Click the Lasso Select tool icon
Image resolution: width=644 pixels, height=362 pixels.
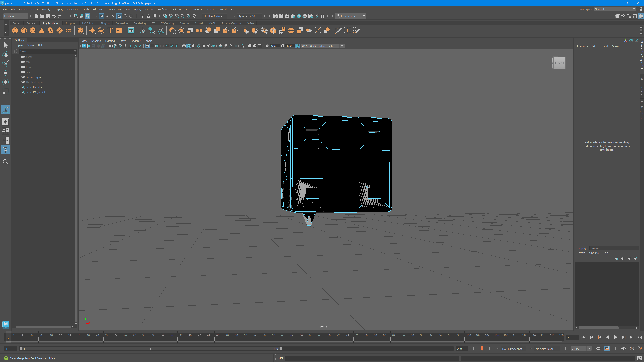point(5,54)
